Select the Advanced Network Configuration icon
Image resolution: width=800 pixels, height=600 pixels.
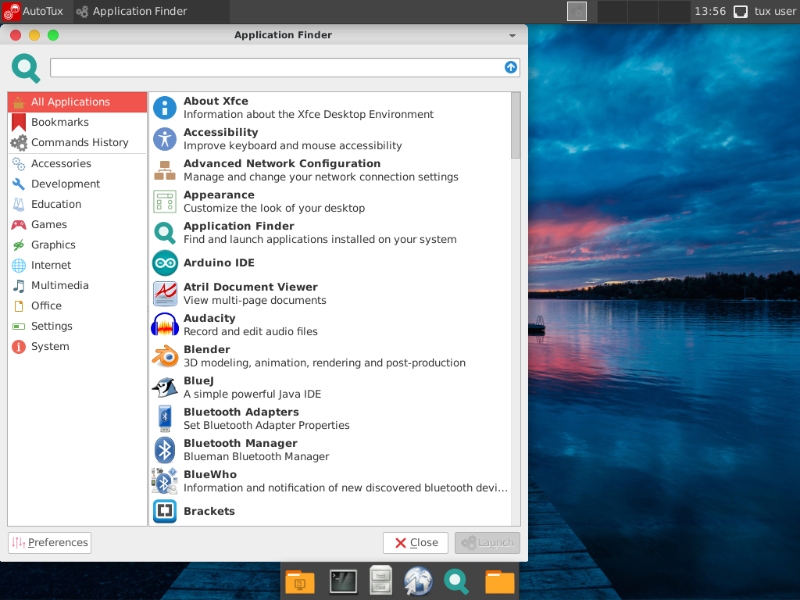165,170
